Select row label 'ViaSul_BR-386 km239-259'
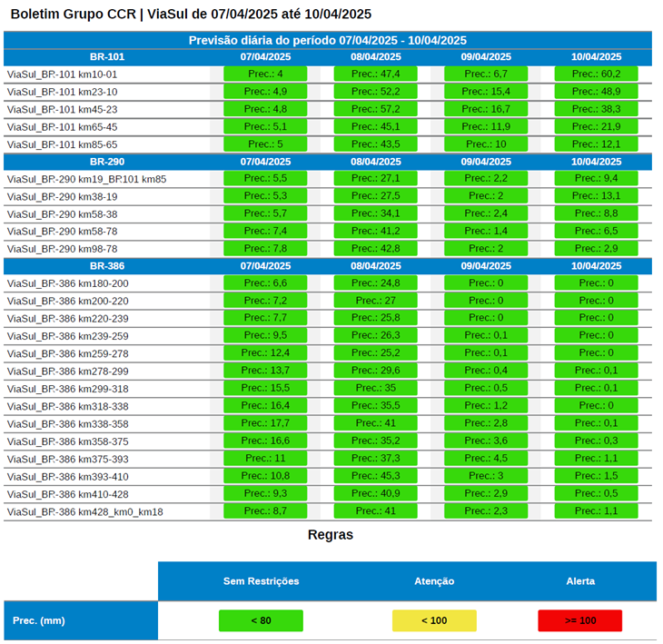Image resolution: width=663 pixels, height=644 pixels. click(x=67, y=336)
